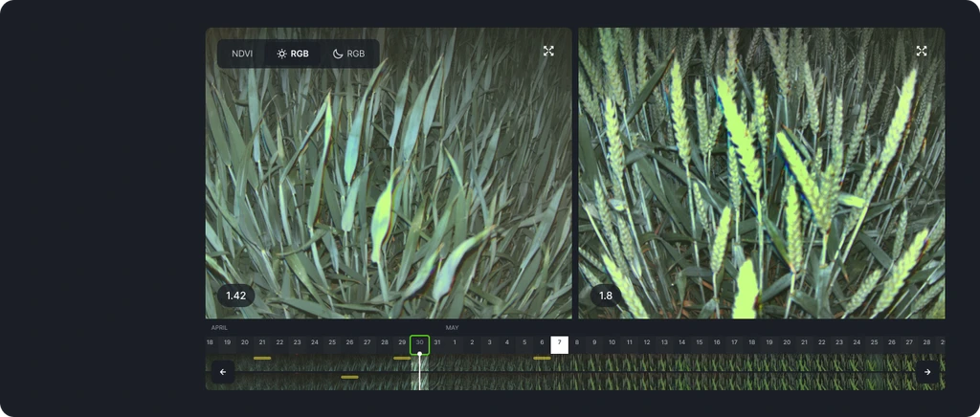The width and height of the screenshot is (980, 417).
Task: Click the 1.8 value badge
Action: (606, 296)
